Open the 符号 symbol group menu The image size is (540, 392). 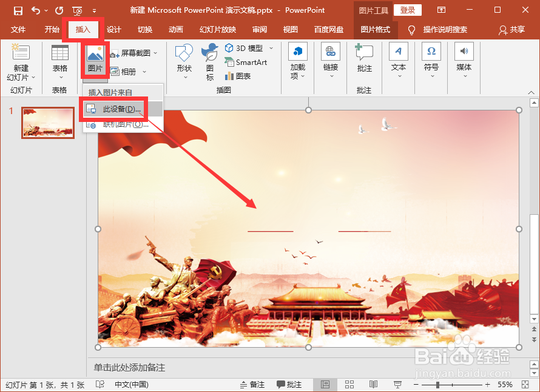tap(431, 61)
